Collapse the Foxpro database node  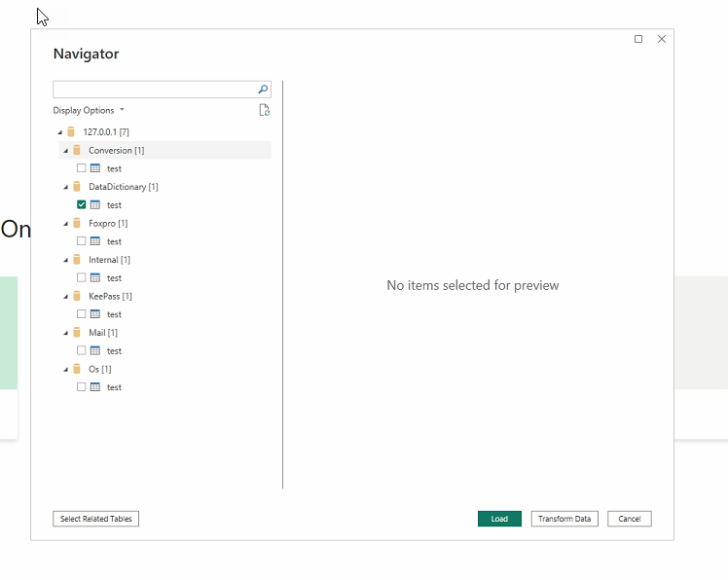point(65,224)
